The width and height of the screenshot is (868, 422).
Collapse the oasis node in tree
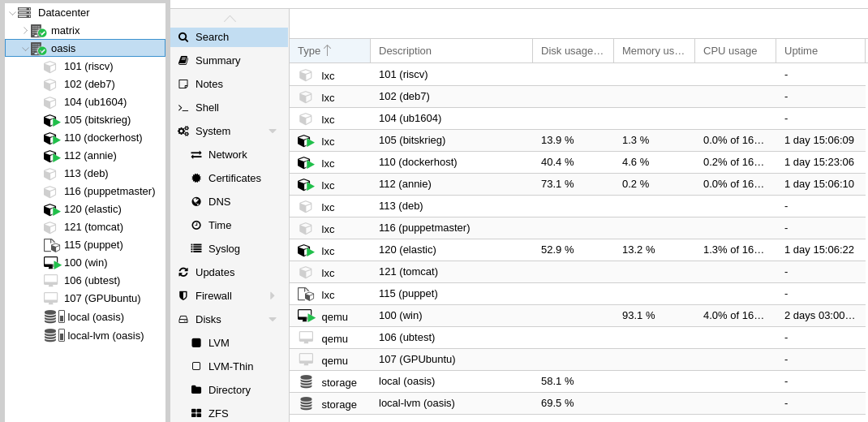25,49
